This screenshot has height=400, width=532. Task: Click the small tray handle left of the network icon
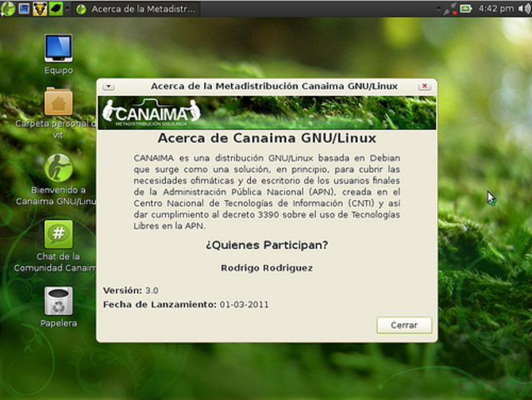click(x=439, y=9)
